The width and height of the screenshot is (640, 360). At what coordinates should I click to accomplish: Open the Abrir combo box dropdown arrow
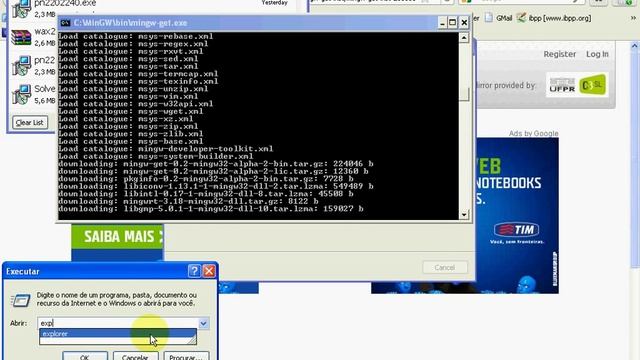pyautogui.click(x=203, y=323)
